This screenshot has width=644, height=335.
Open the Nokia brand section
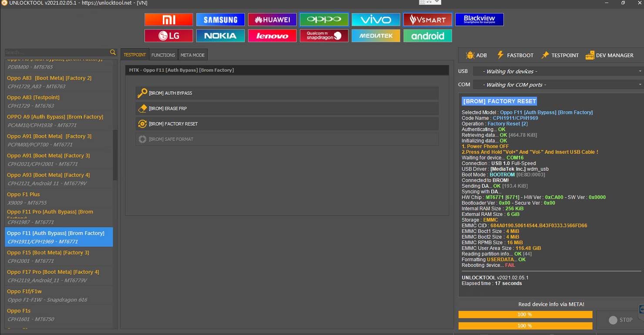tap(221, 36)
